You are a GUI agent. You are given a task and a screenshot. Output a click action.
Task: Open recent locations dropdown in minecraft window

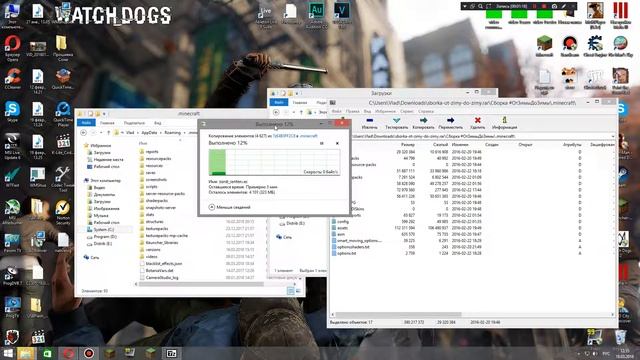[100, 133]
